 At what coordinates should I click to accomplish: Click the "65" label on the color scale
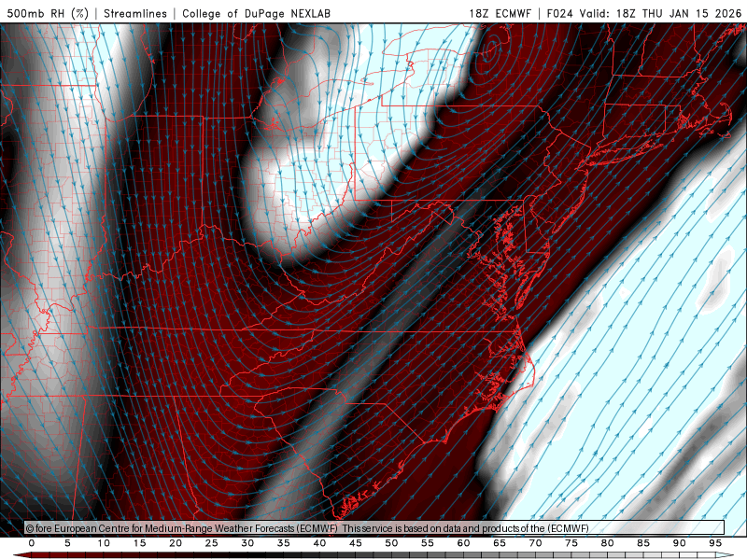coord(500,543)
